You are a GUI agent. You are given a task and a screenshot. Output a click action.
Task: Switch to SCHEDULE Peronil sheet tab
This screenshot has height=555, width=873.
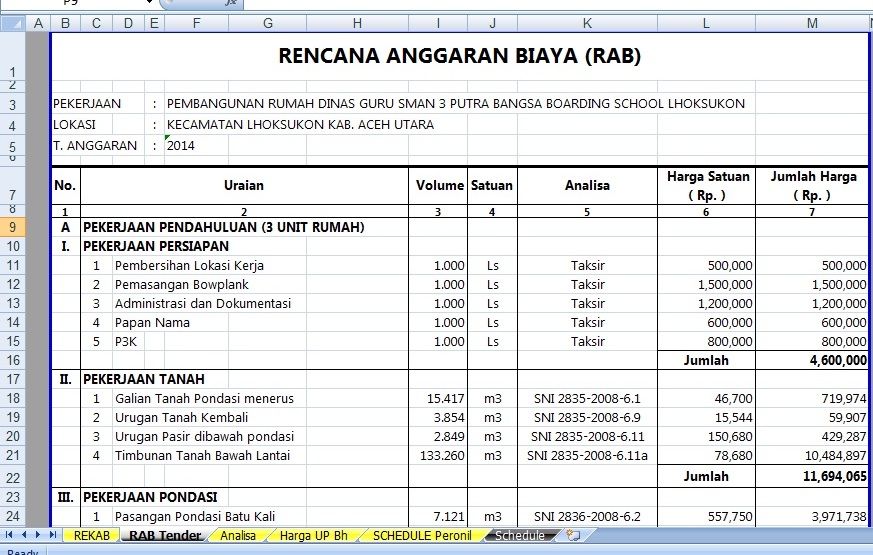421,536
